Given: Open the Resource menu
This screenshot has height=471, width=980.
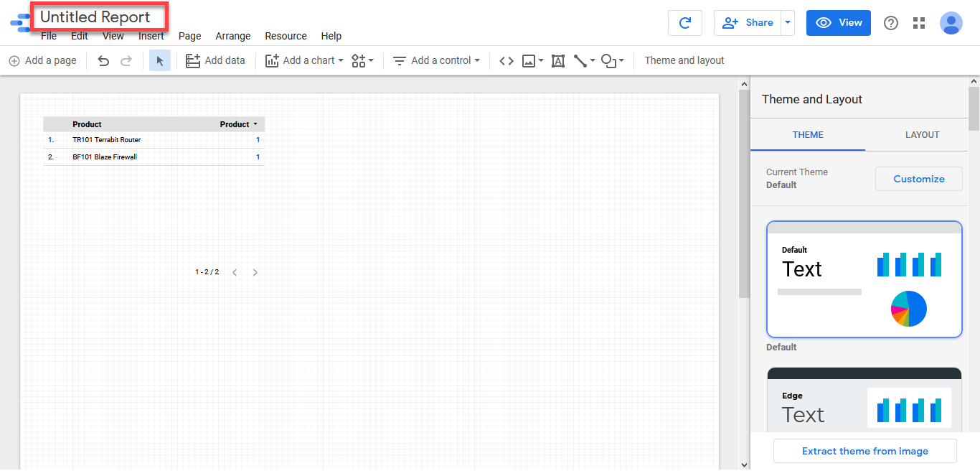Looking at the screenshot, I should pyautogui.click(x=286, y=36).
